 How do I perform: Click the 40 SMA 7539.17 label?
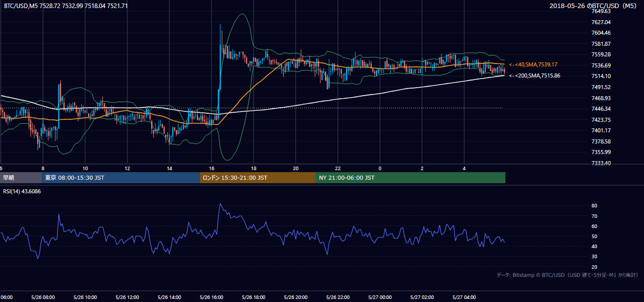(x=533, y=64)
